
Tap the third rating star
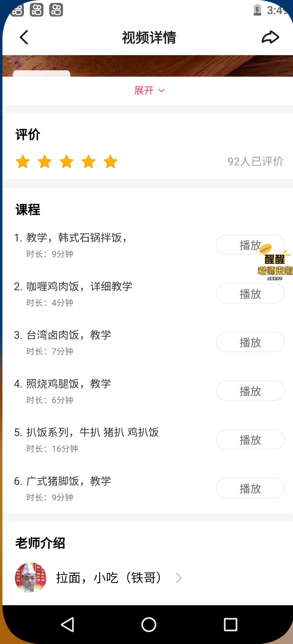67,162
